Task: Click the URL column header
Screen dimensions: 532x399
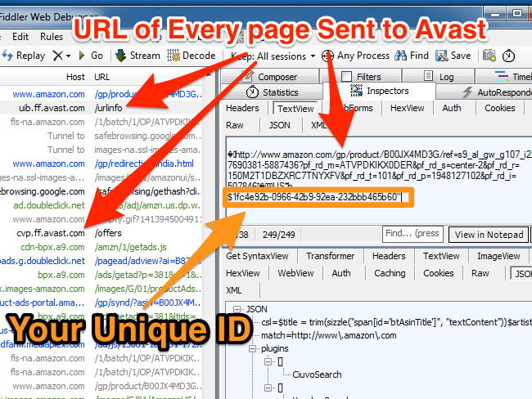Action: (x=146, y=77)
